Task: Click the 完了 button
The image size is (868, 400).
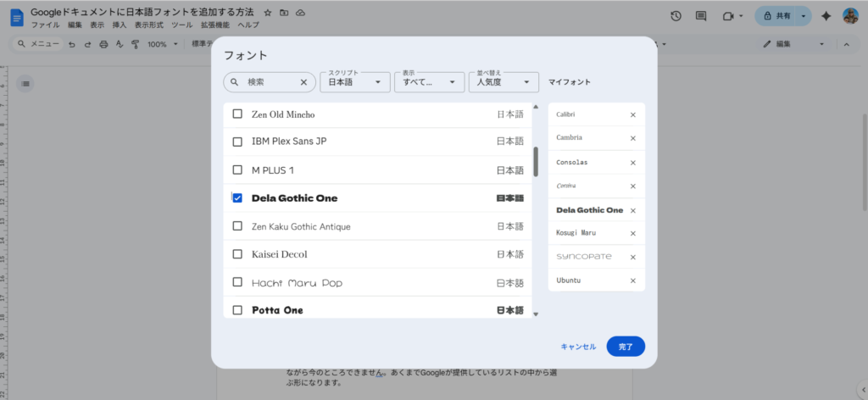Action: [626, 347]
